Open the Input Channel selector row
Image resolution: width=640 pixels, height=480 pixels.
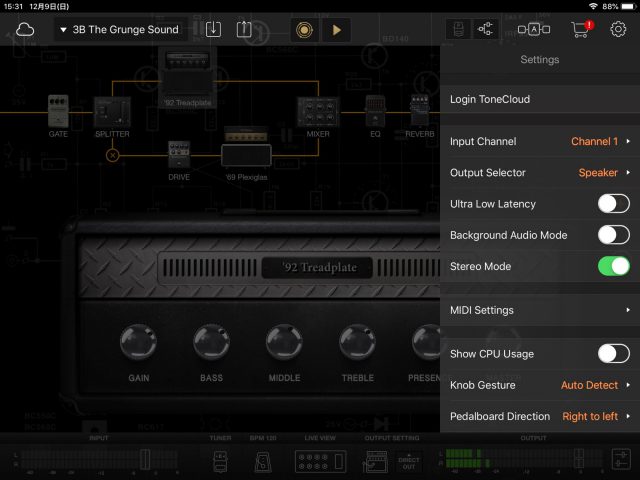540,141
